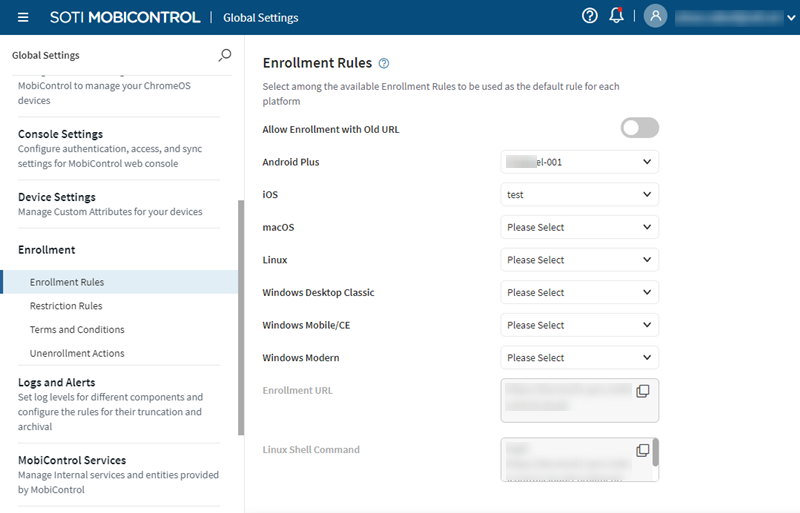Open the Android Plus rule dropdown
This screenshot has width=800, height=513.
[579, 162]
